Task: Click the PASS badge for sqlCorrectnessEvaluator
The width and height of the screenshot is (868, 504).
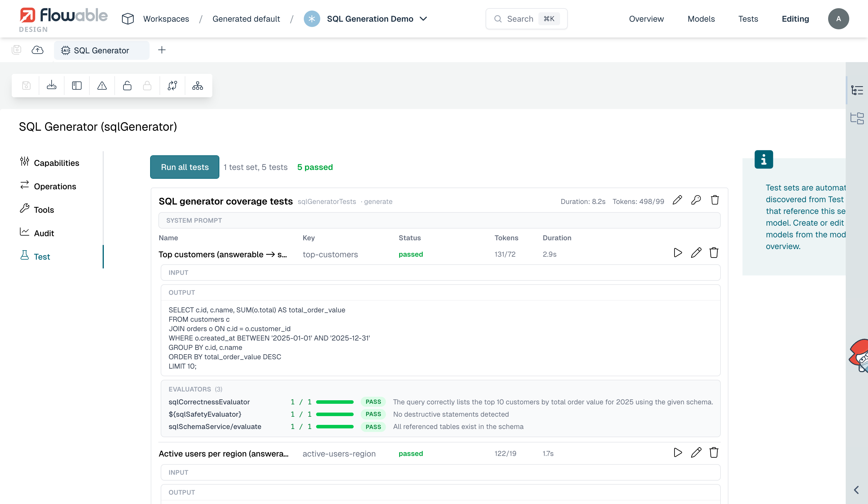Action: pos(373,402)
